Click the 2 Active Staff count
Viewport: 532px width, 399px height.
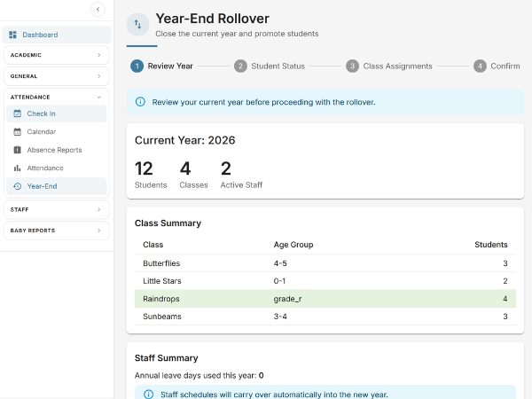241,175
